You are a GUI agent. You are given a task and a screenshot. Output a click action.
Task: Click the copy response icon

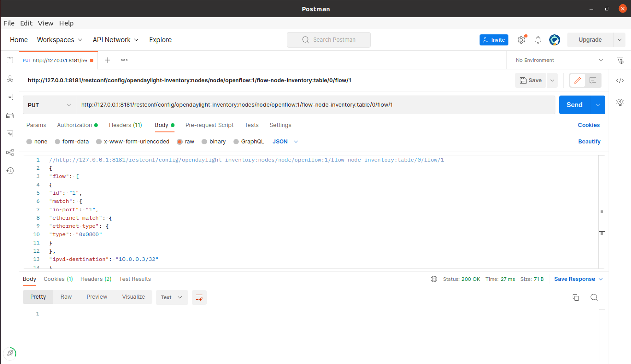pyautogui.click(x=576, y=297)
